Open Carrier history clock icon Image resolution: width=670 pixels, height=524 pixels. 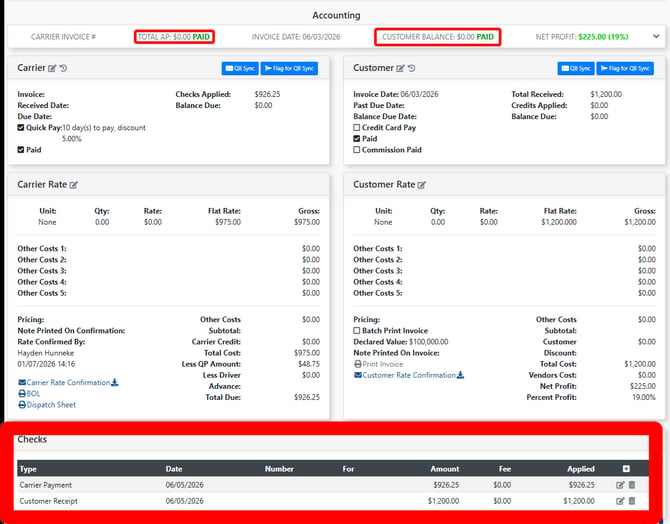tap(63, 68)
